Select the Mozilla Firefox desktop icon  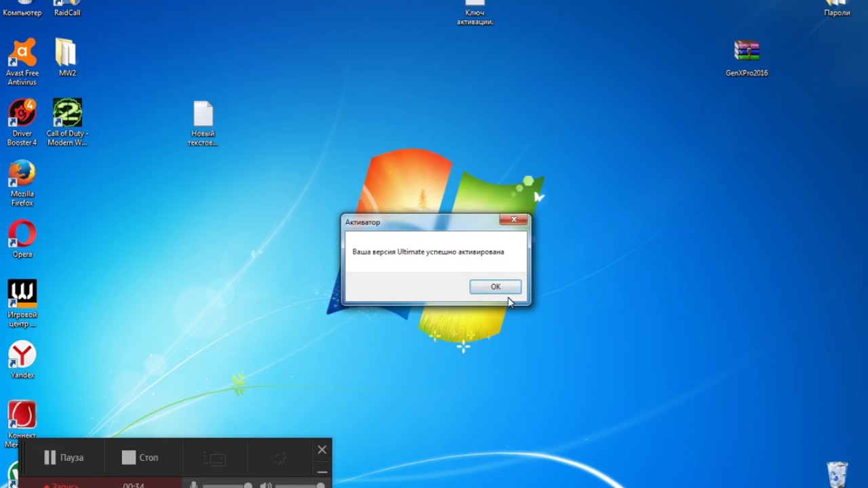coord(22,183)
